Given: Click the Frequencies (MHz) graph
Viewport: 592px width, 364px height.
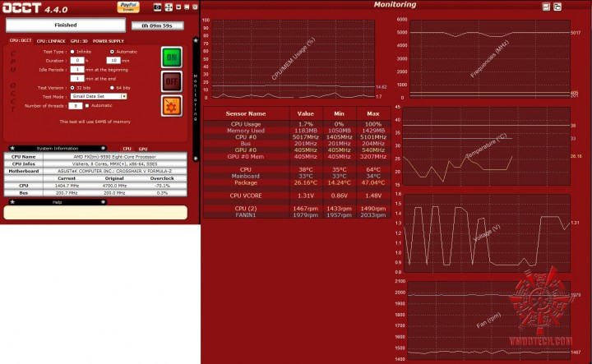Looking at the screenshot, I should coord(490,59).
